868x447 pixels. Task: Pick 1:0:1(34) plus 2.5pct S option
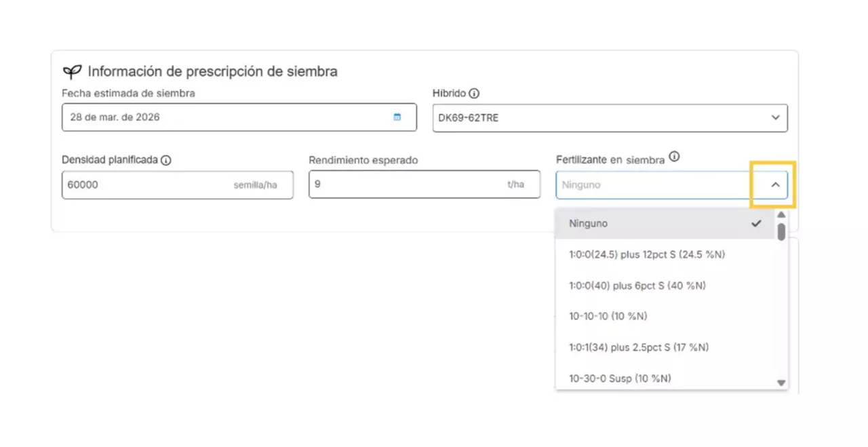pyautogui.click(x=638, y=347)
